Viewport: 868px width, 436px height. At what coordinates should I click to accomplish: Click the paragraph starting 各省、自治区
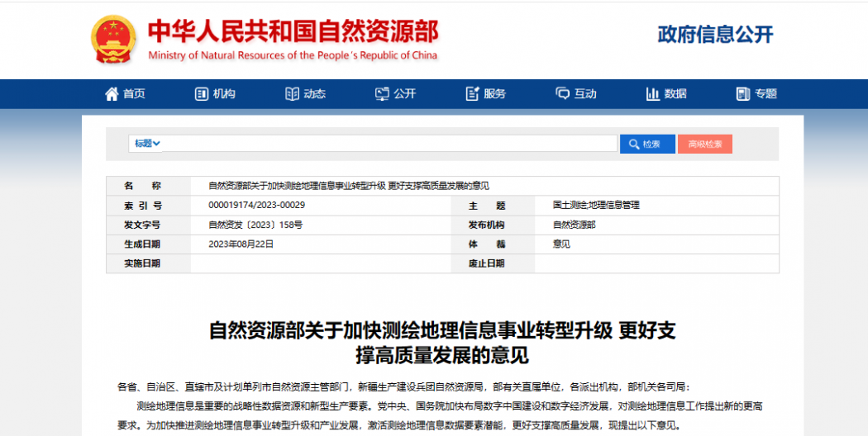tap(404, 387)
